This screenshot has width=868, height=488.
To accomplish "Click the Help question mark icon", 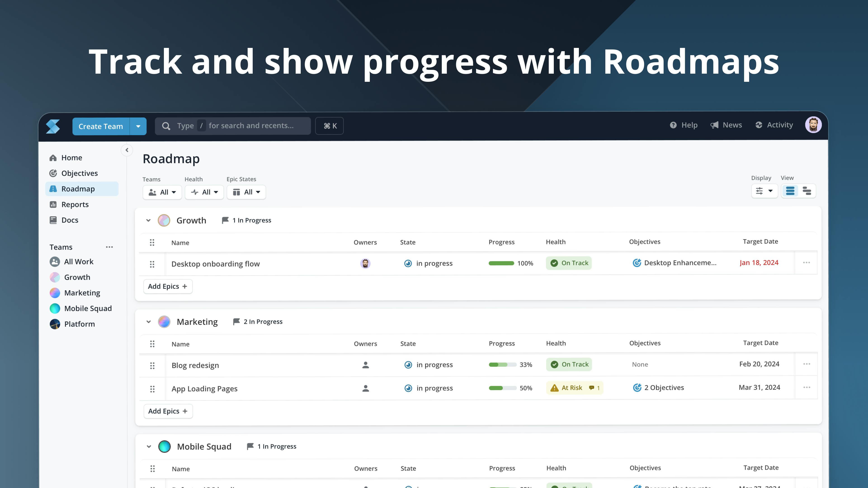I will 673,125.
